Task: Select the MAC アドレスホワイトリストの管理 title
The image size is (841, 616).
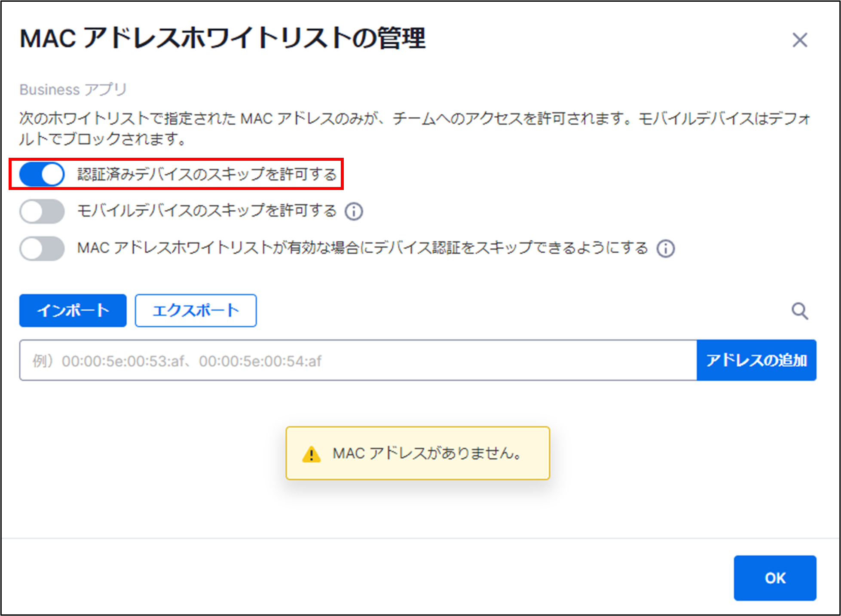Action: (x=223, y=38)
